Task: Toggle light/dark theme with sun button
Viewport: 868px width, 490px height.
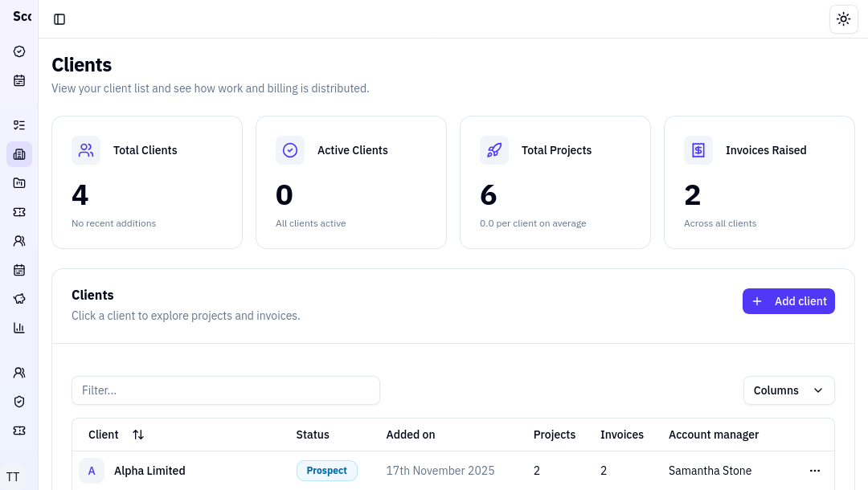Action: click(x=843, y=19)
